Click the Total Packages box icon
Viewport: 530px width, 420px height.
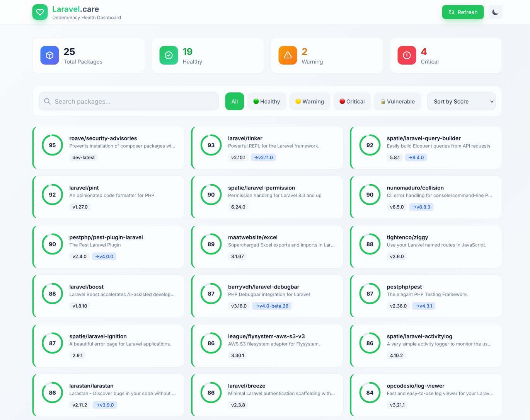click(49, 55)
